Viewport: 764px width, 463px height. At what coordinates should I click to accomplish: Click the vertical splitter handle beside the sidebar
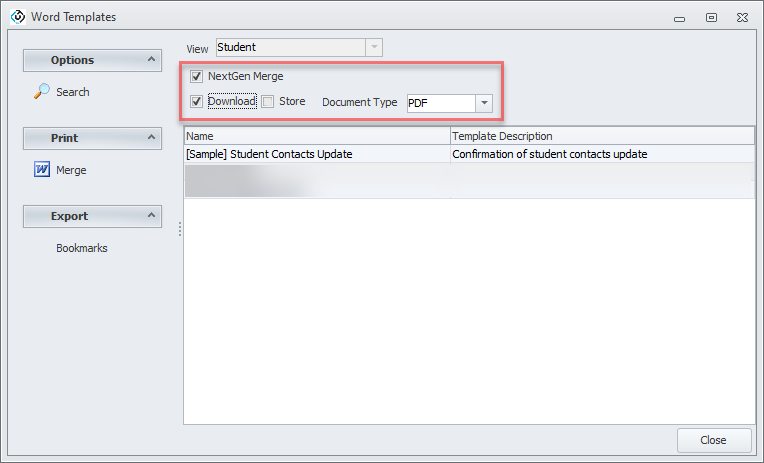pyautogui.click(x=180, y=229)
